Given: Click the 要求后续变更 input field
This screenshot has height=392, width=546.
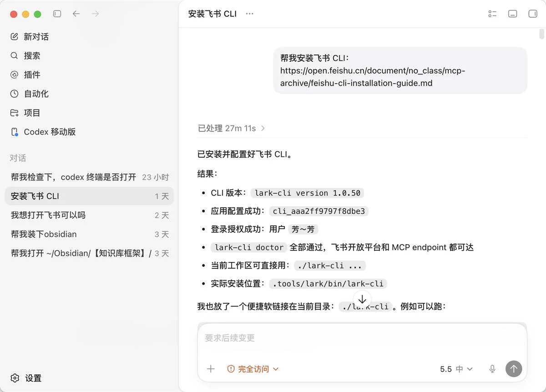Looking at the screenshot, I should 362,338.
